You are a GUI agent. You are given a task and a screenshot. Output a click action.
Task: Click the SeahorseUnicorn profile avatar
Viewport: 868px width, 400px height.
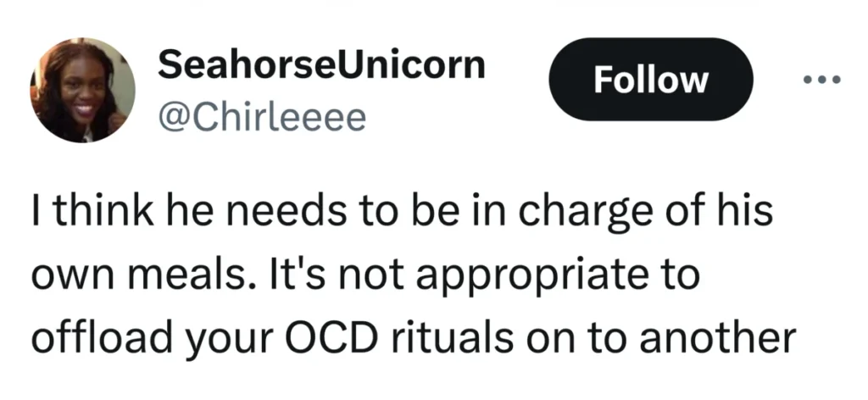82,91
